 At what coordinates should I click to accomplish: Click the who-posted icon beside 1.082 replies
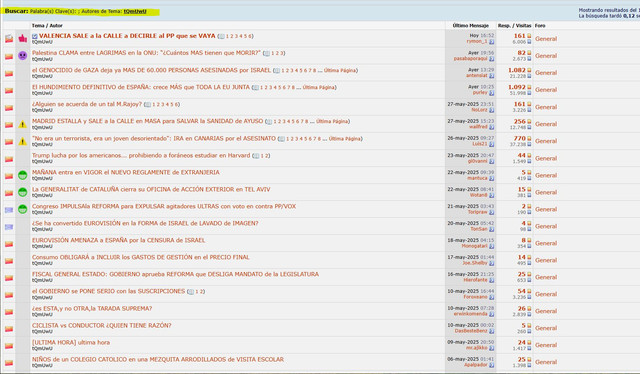529,70
